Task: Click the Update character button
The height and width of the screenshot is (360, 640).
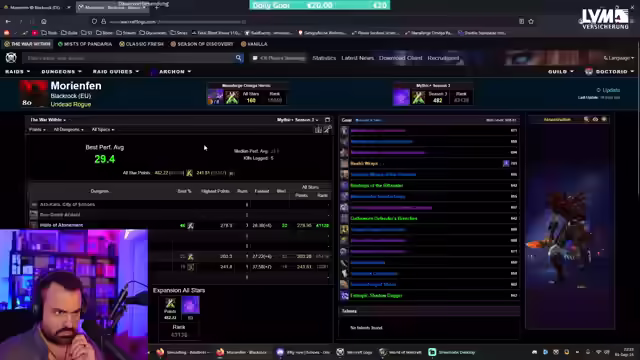Action: 608,90
